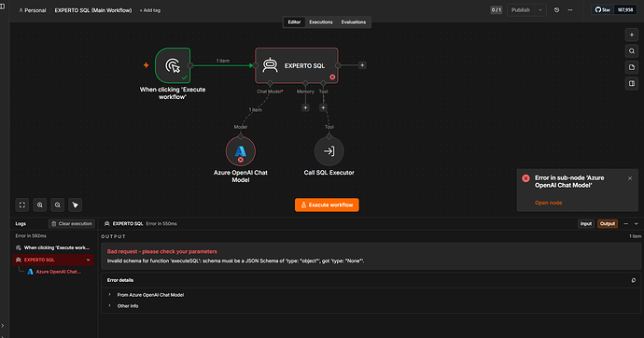This screenshot has width=644, height=338.
Task: Add a sticky note from right panel
Action: click(632, 67)
